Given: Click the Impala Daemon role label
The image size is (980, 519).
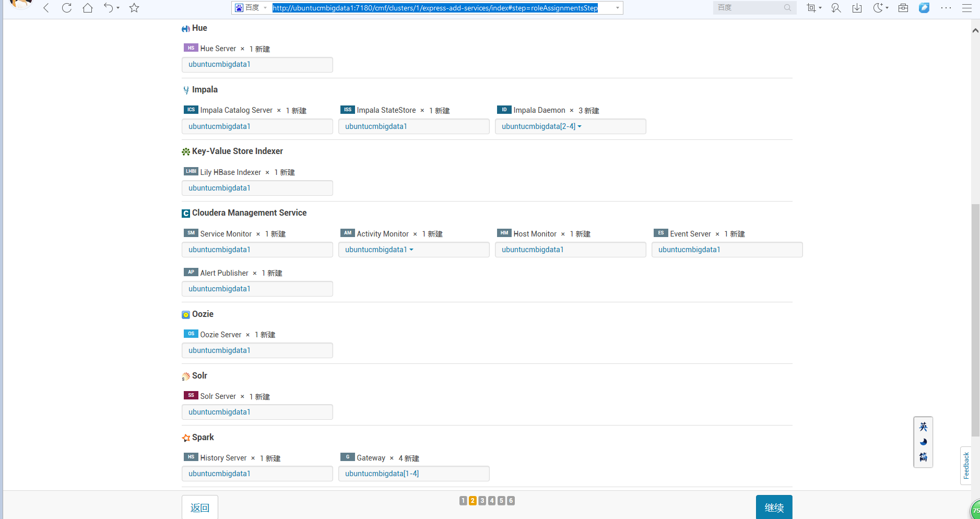Looking at the screenshot, I should tap(539, 110).
